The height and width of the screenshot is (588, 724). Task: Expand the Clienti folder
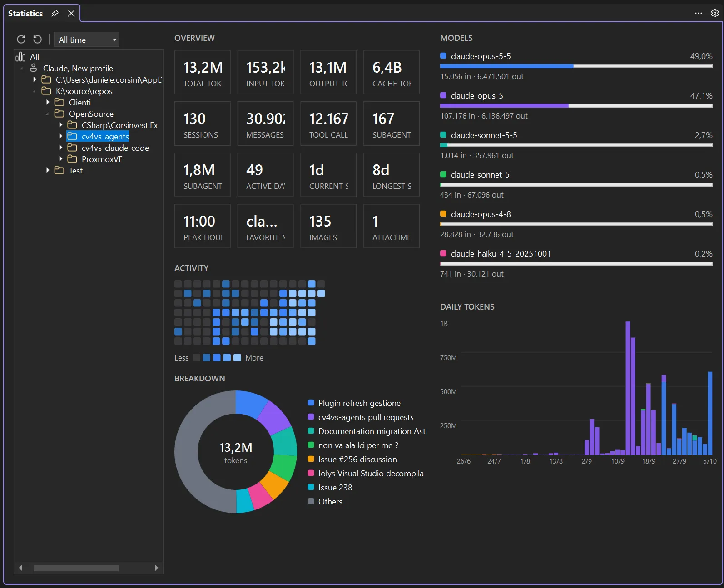47,102
